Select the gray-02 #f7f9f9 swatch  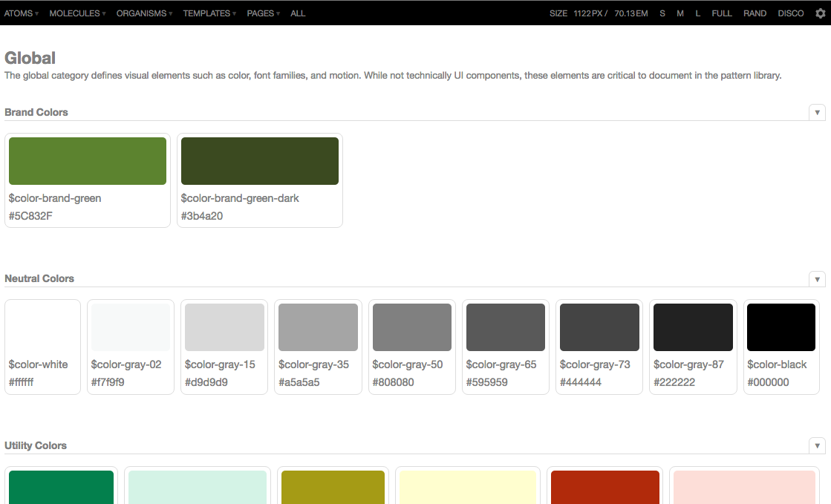(131, 327)
